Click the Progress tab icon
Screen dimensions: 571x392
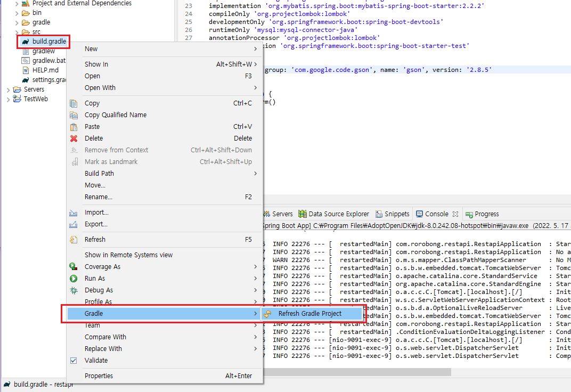coord(469,215)
